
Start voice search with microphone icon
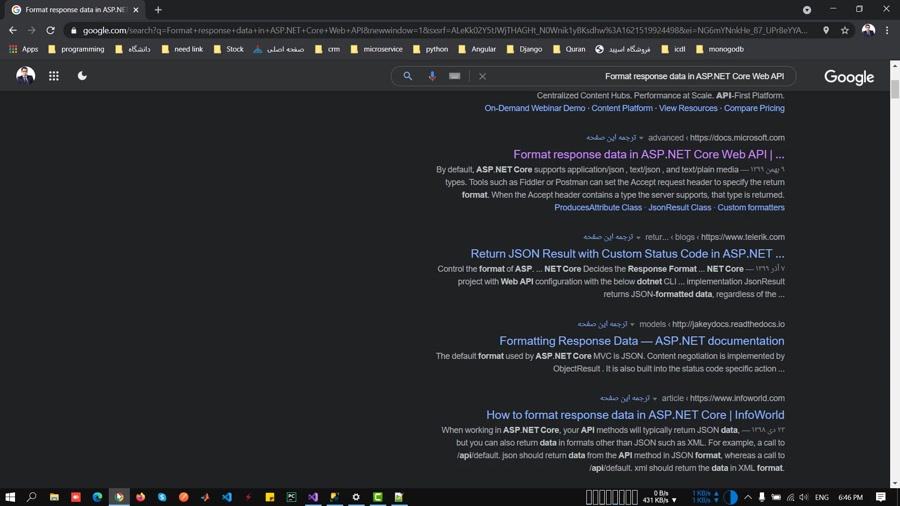[x=432, y=76]
